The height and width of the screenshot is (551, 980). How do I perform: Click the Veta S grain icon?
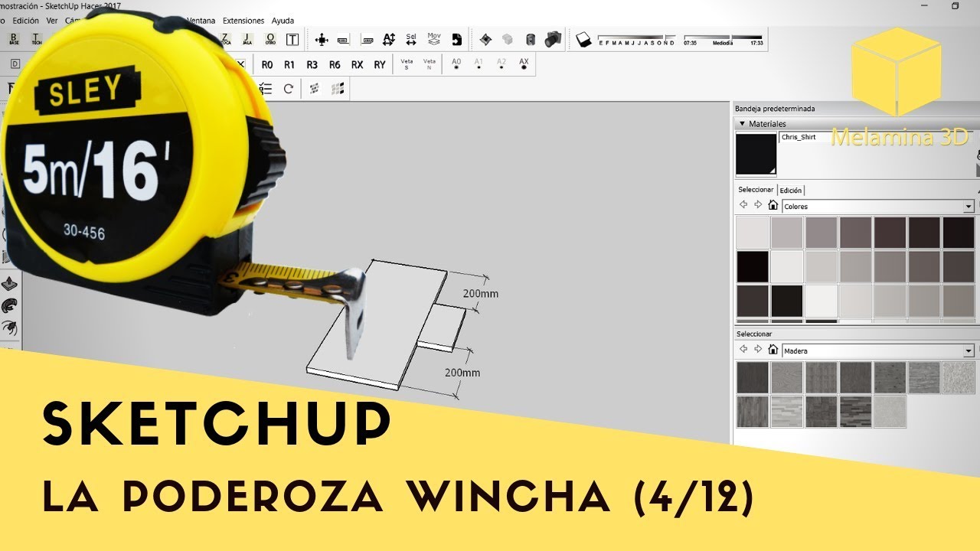click(407, 64)
